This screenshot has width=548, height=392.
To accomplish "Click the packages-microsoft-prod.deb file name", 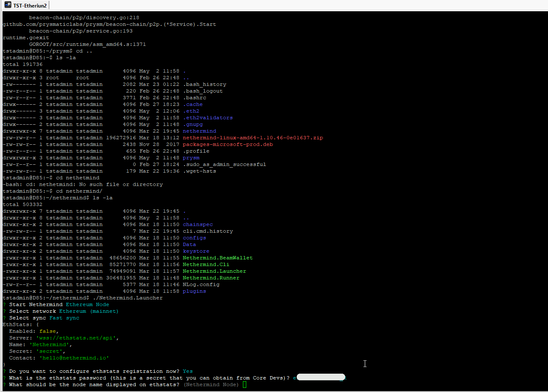I will tap(228, 144).
